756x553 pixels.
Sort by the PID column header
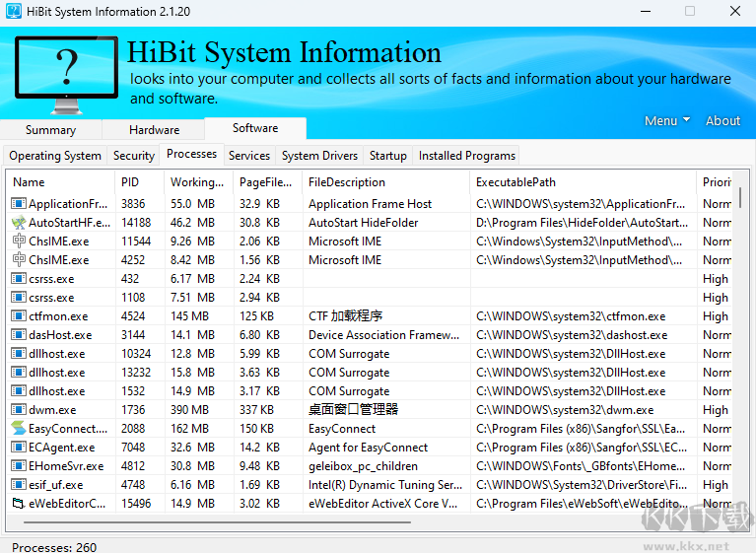click(x=140, y=182)
